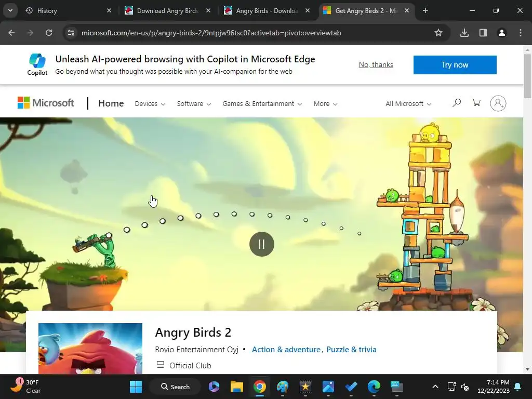Bookmark this page with the star icon
The image size is (532, 399).
(438, 33)
